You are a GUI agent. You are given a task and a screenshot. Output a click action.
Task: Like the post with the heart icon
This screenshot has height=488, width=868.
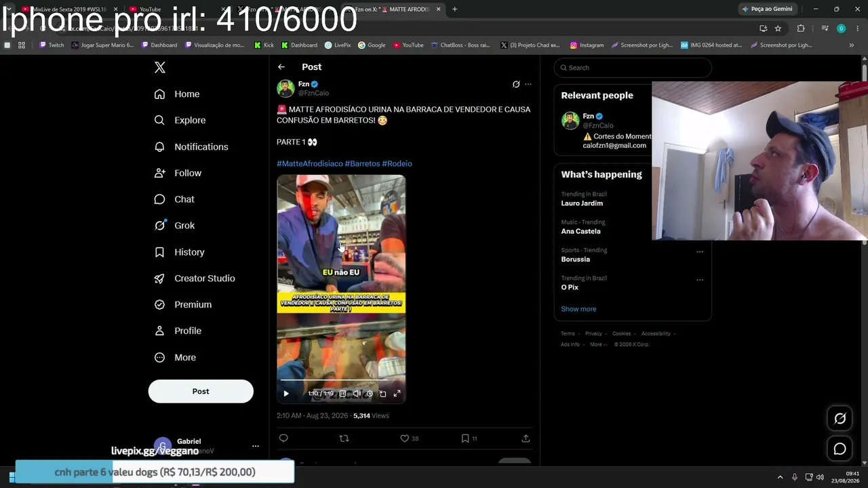click(x=404, y=439)
